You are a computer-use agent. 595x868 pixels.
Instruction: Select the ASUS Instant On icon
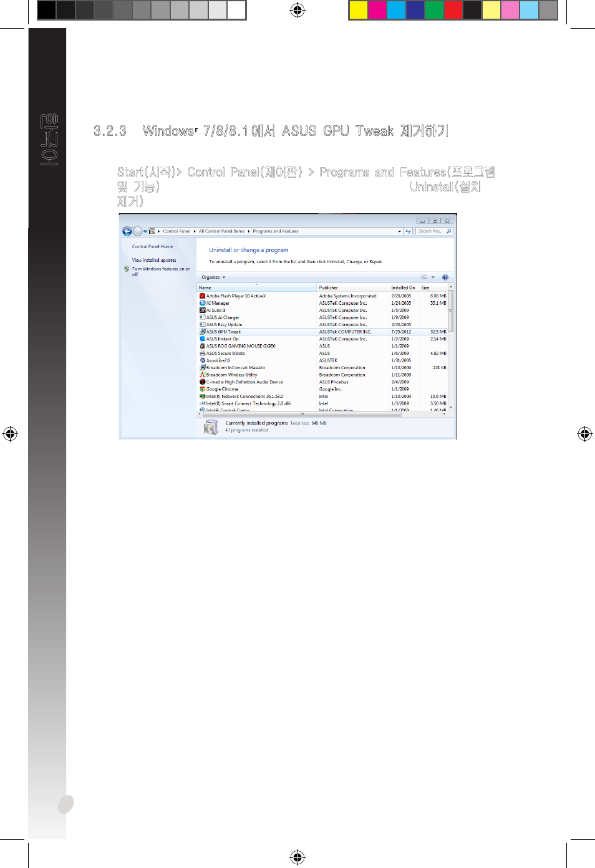click(x=202, y=339)
